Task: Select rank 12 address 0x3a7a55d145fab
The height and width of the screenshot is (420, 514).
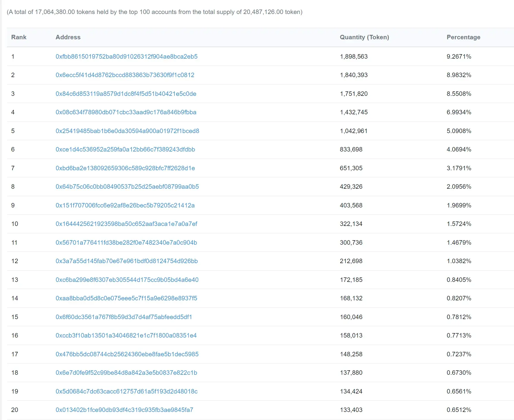Action: pyautogui.click(x=127, y=261)
